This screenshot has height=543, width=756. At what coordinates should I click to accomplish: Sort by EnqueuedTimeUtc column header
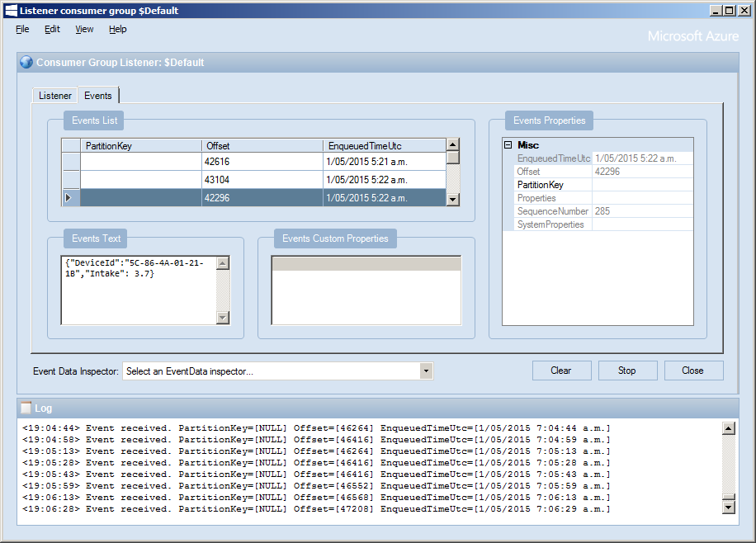coord(384,146)
